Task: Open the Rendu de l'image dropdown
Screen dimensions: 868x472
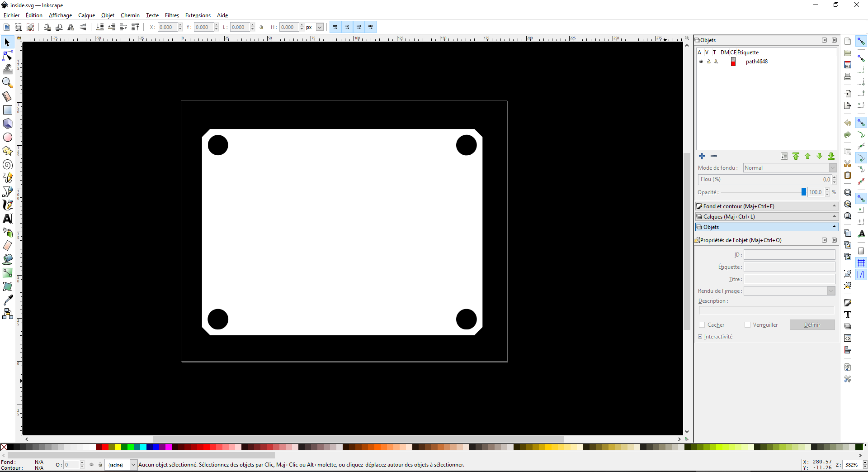Action: 789,291
